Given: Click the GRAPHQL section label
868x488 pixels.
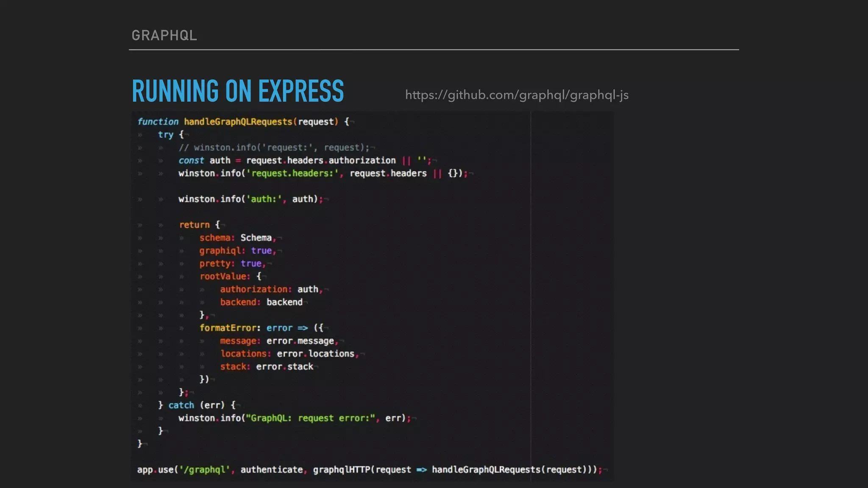Looking at the screenshot, I should click(164, 35).
